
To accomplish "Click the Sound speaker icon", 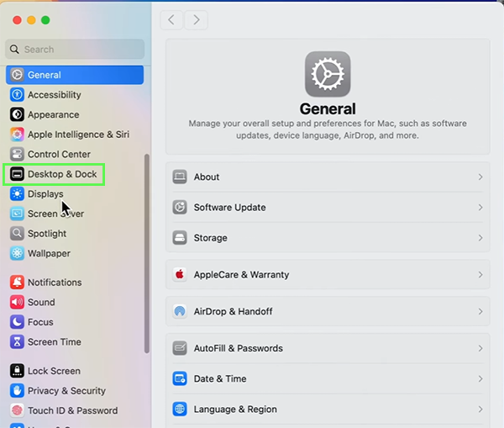I will (17, 302).
